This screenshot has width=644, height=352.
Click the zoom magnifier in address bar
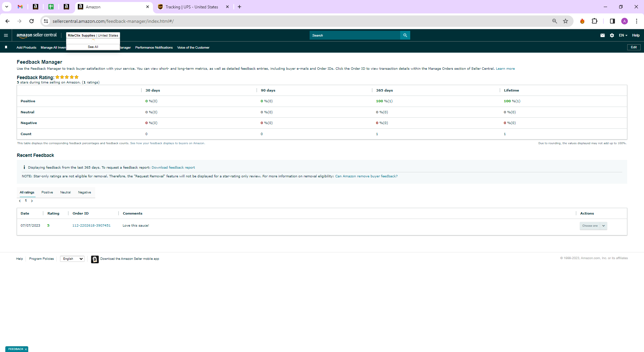[x=554, y=21]
